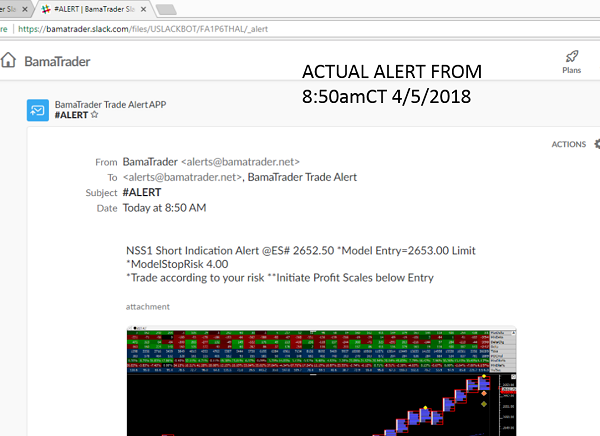Click the BamaTrader home icon
This screenshot has height=436, width=600.
pyautogui.click(x=8, y=60)
